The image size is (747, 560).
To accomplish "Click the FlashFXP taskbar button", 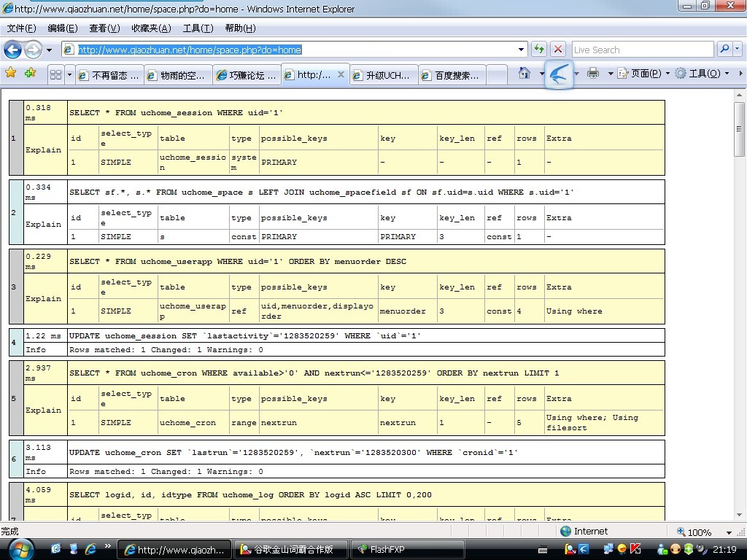I will click(x=407, y=550).
